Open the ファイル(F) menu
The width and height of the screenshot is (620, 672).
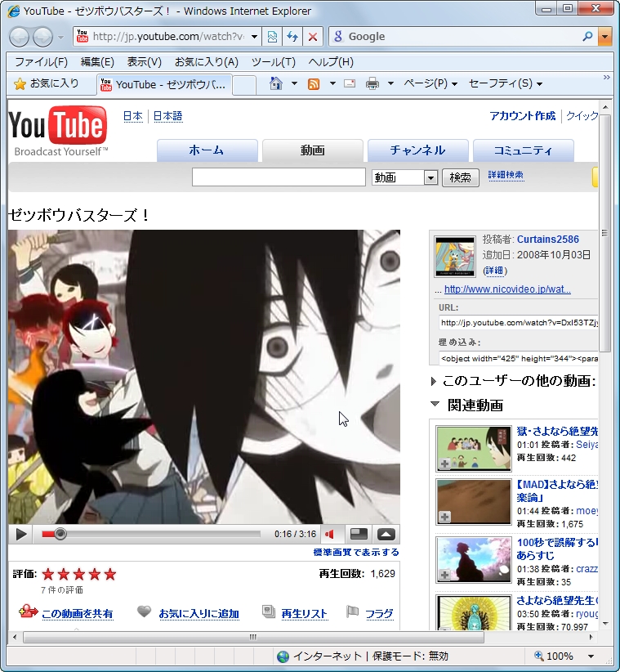[x=41, y=62]
